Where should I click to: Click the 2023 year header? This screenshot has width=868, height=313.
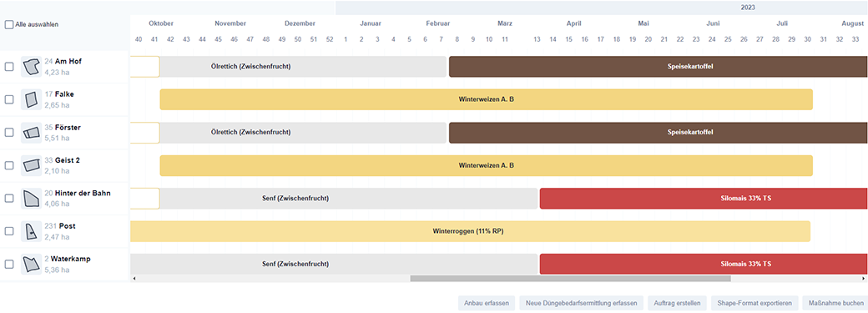pyautogui.click(x=748, y=8)
